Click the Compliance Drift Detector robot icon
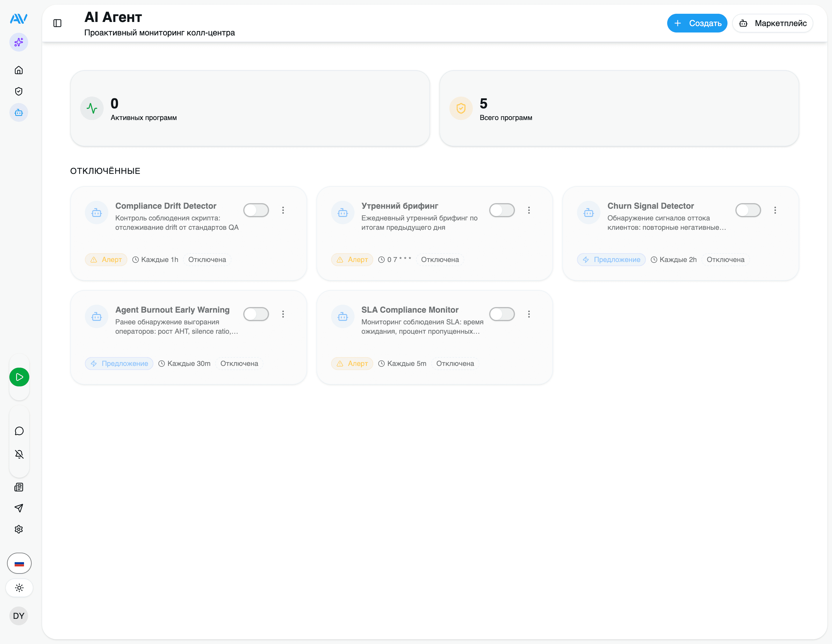This screenshot has width=832, height=644. point(97,213)
